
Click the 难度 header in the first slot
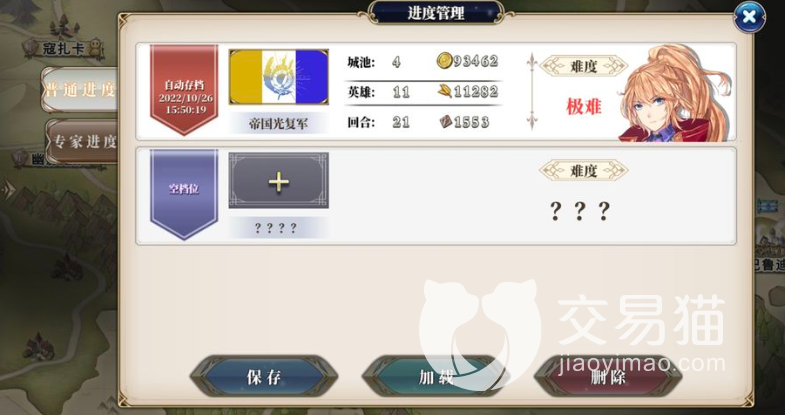tap(584, 66)
